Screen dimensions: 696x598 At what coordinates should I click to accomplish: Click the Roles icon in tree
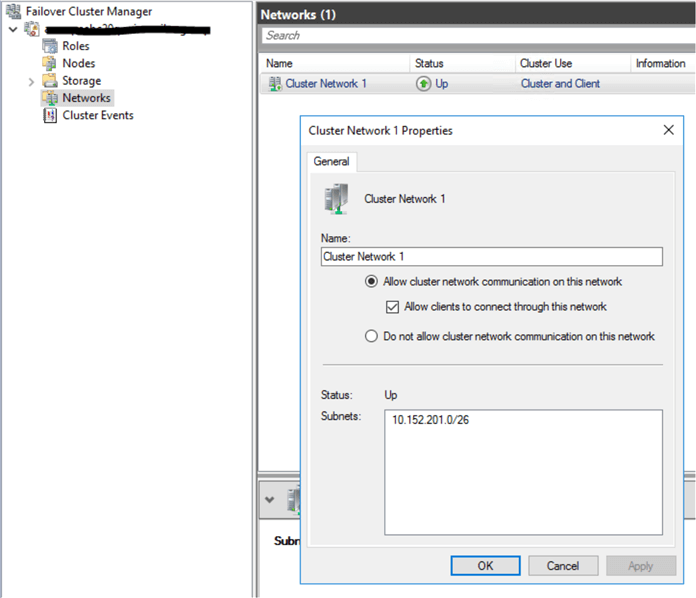click(x=50, y=46)
